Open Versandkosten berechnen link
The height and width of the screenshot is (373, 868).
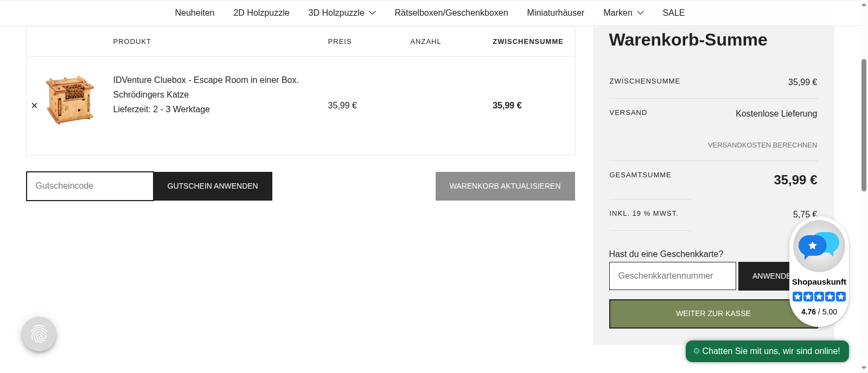click(762, 145)
